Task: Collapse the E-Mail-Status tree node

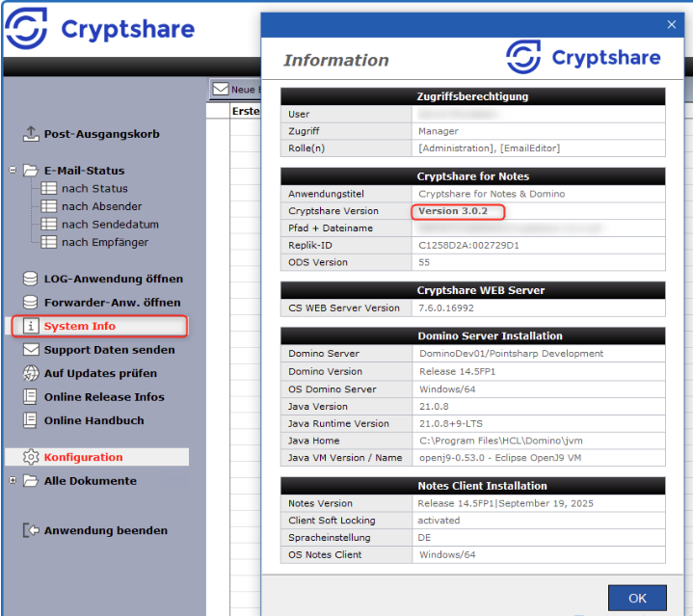Action: pos(13,170)
